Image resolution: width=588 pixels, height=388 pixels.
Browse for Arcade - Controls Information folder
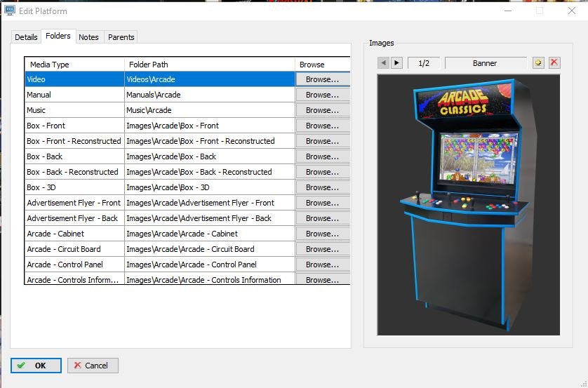323,279
